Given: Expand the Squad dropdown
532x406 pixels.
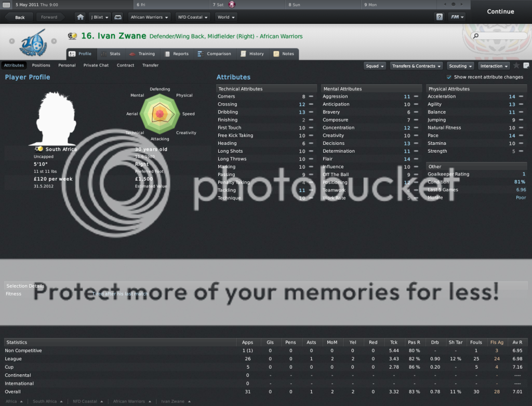Looking at the screenshot, I should 375,66.
